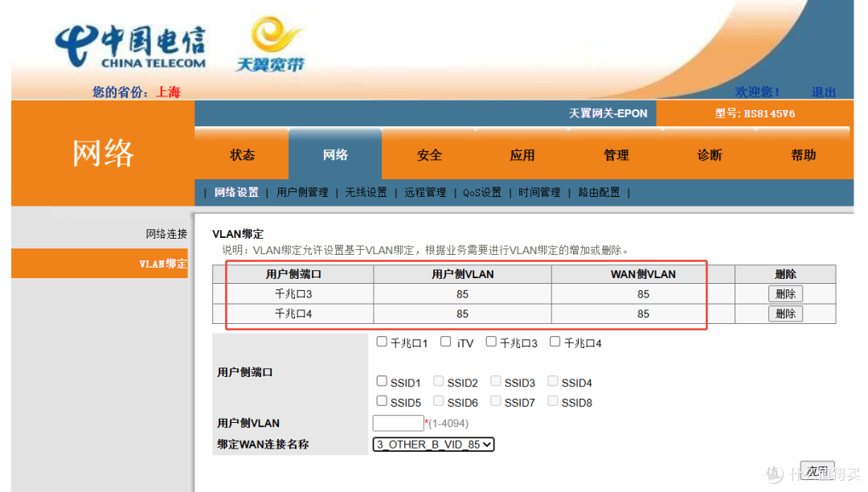Image resolution: width=868 pixels, height=492 pixels.
Task: Open the 安全 tab
Action: [x=429, y=155]
